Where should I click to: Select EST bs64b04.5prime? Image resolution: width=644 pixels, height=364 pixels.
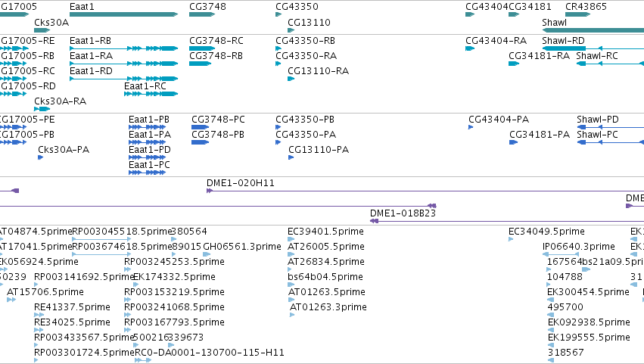(325, 277)
